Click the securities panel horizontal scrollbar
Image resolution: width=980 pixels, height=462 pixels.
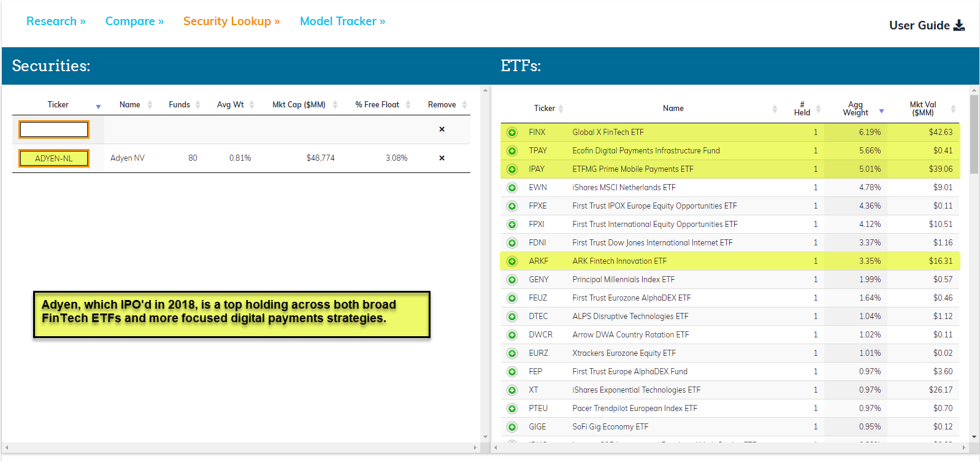click(241, 448)
